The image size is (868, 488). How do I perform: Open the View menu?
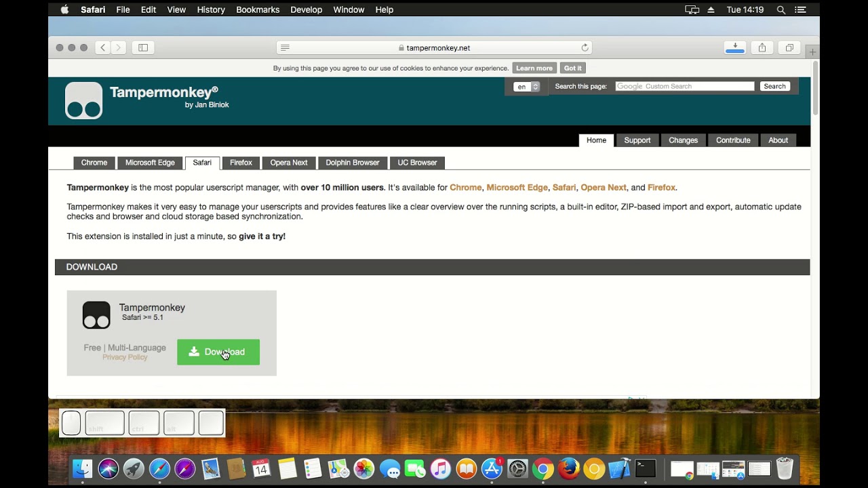tap(176, 9)
